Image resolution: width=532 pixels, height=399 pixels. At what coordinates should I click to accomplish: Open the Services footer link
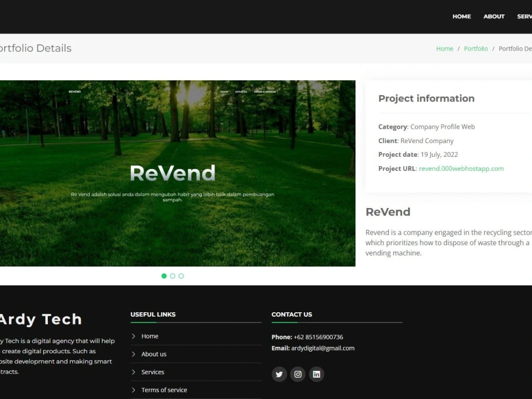click(x=153, y=372)
